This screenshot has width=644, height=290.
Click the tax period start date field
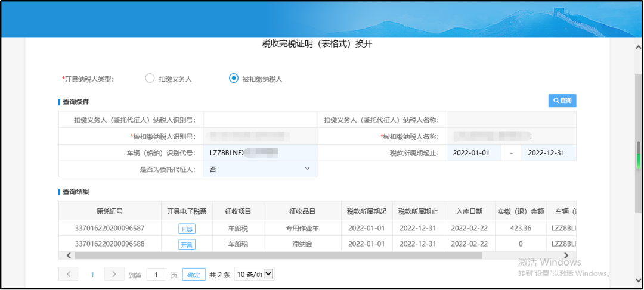point(474,153)
